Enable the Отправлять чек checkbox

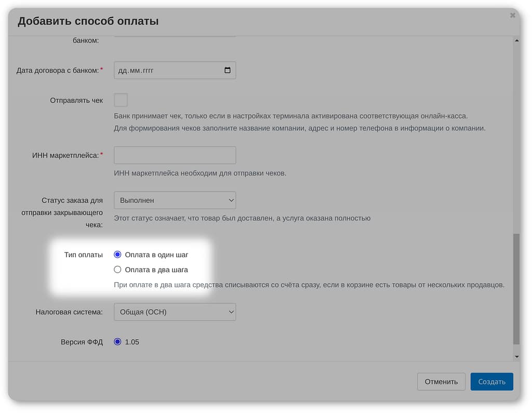pos(121,100)
